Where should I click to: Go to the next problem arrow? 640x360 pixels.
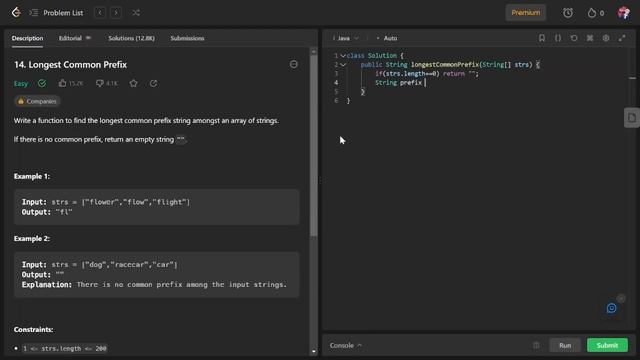pyautogui.click(x=116, y=13)
